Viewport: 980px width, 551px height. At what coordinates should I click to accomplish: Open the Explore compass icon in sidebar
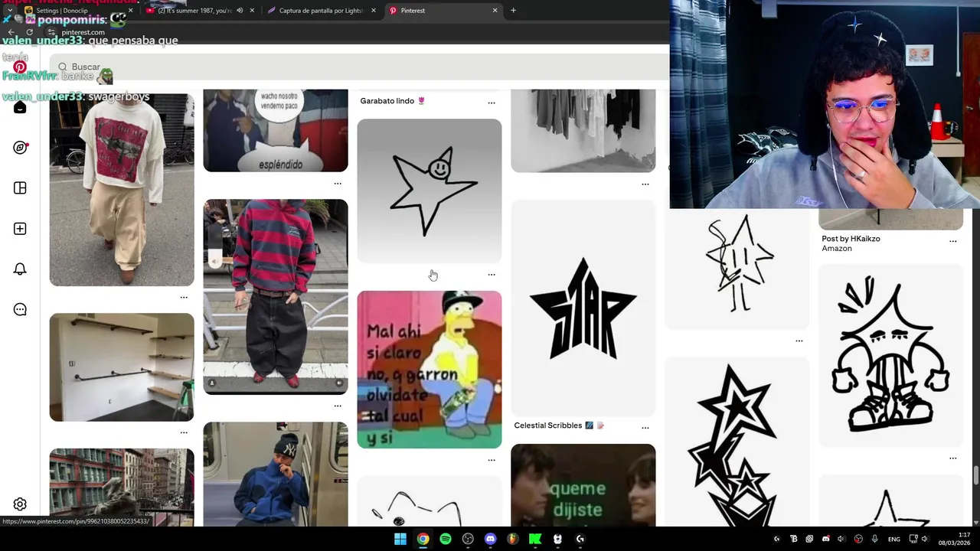[20, 148]
